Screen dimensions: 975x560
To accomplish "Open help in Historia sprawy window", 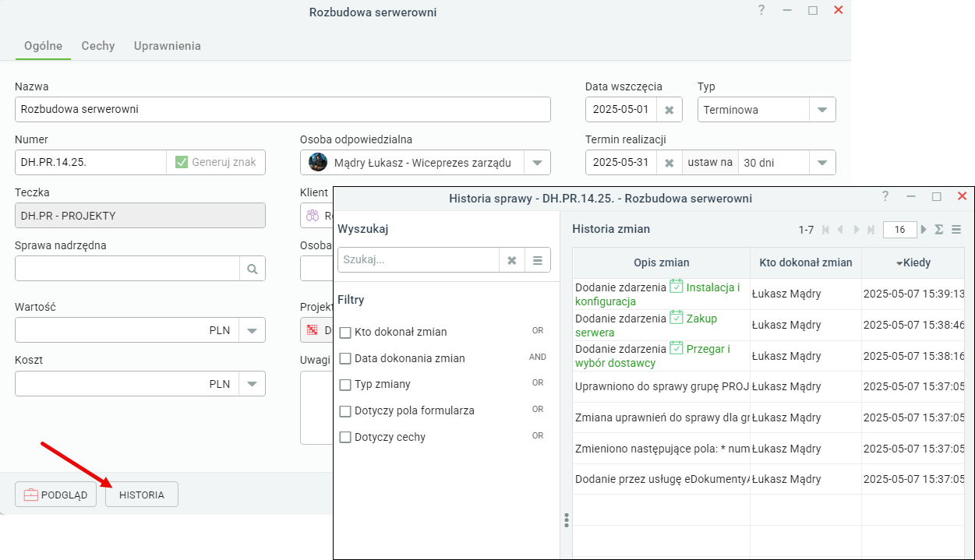I will (885, 196).
